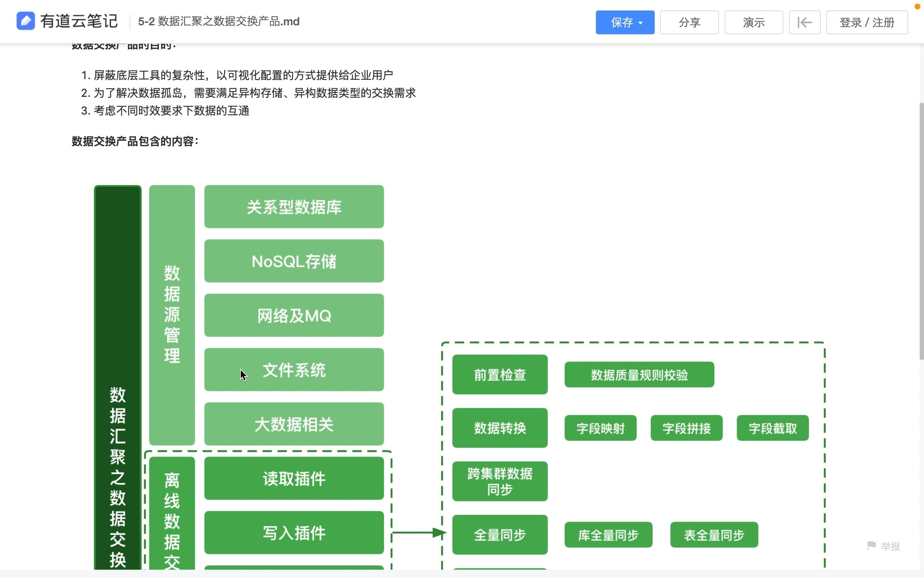Click diagram box 前置检查
The image size is (924, 578).
[500, 375]
